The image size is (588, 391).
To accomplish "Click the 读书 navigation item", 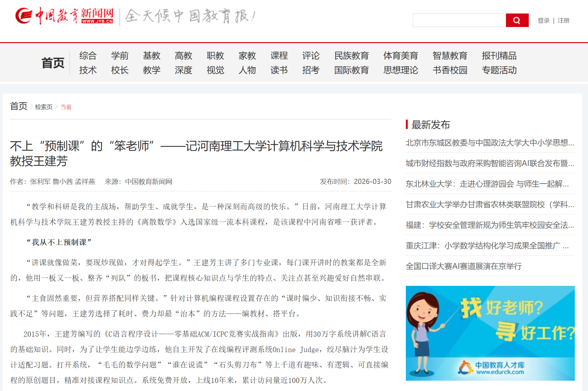I will 279,70.
